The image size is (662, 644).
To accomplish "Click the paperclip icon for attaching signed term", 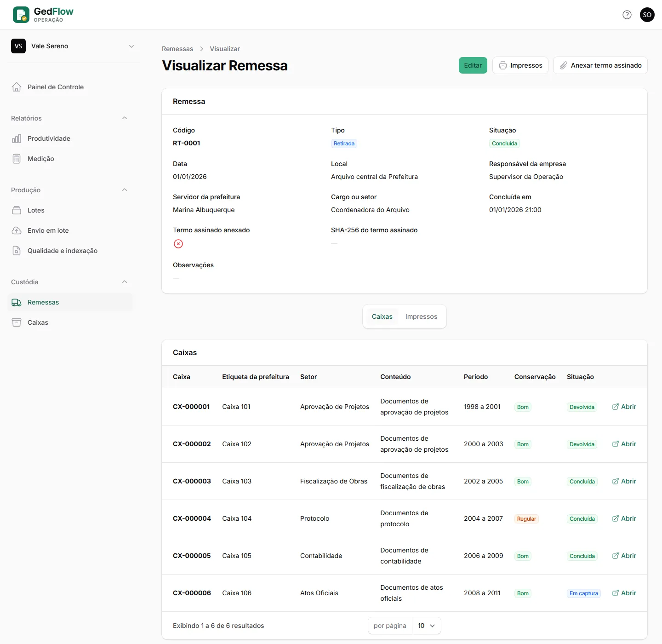I will coord(564,65).
